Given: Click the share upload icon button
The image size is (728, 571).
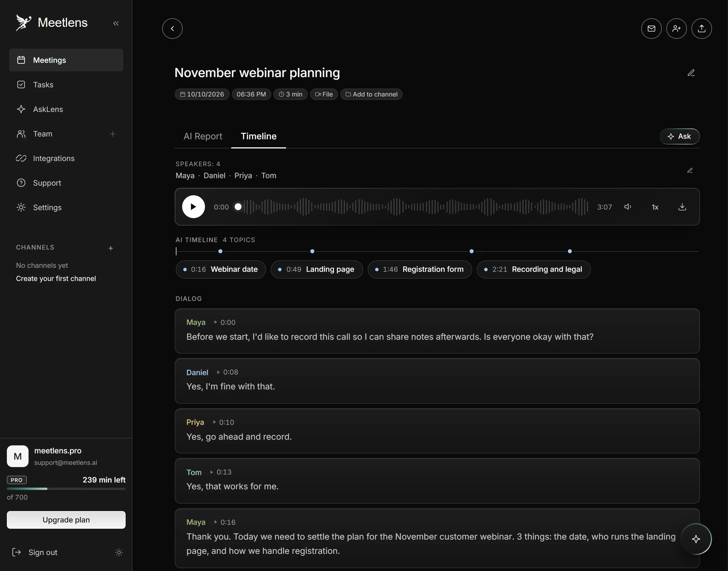Looking at the screenshot, I should tap(701, 29).
